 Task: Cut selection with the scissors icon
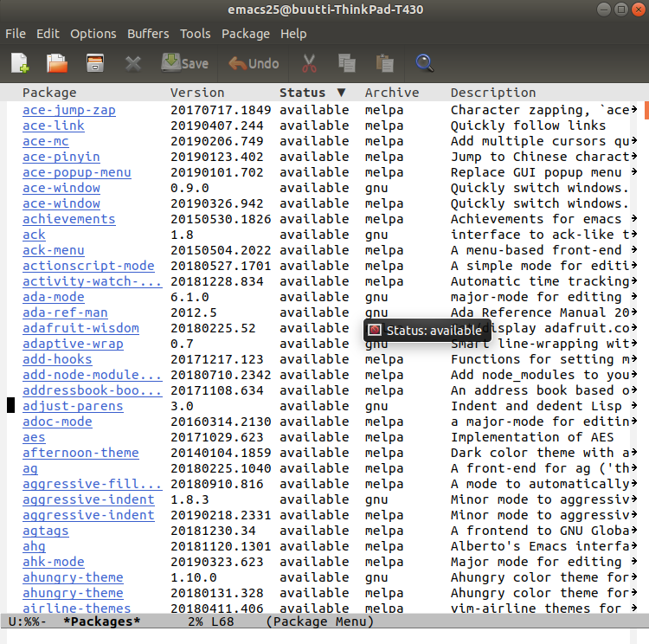coord(308,63)
